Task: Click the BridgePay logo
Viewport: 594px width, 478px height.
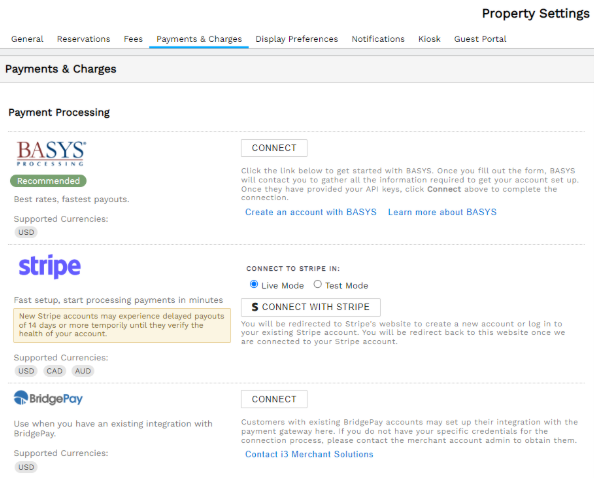Action: point(48,398)
